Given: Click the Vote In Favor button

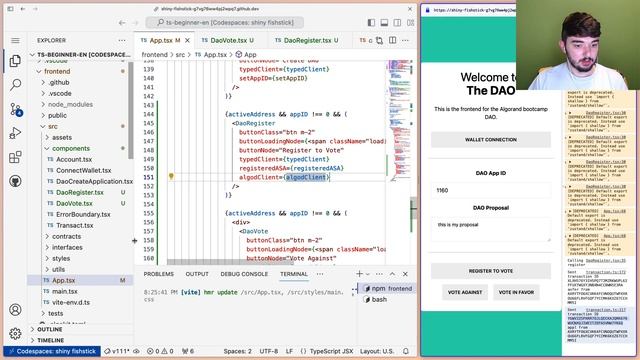Looking at the screenshot, I should (516, 292).
